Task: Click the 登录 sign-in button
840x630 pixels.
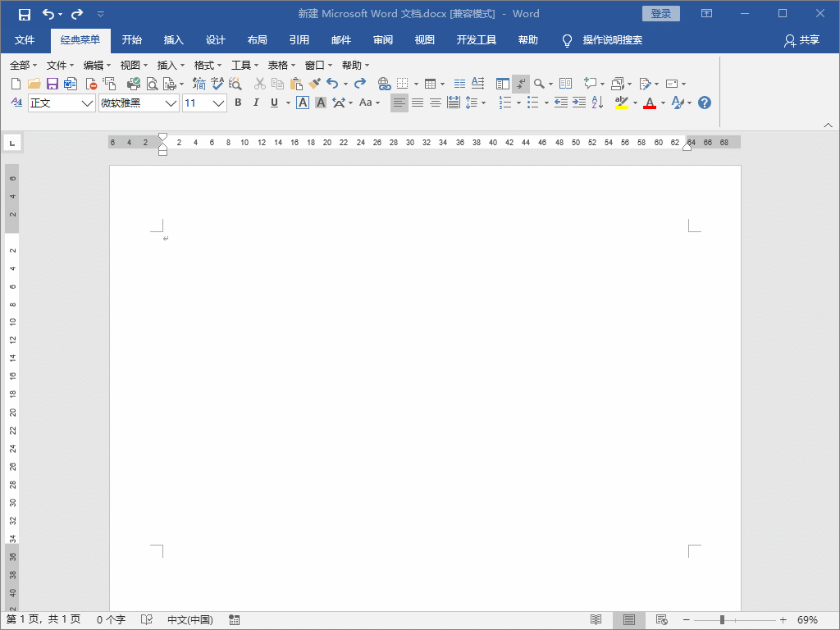Action: pyautogui.click(x=661, y=14)
